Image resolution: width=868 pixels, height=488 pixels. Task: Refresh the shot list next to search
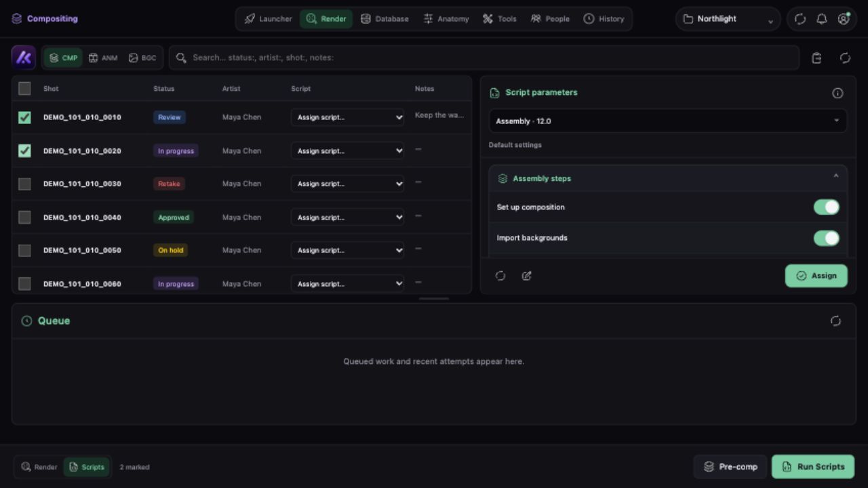point(845,58)
